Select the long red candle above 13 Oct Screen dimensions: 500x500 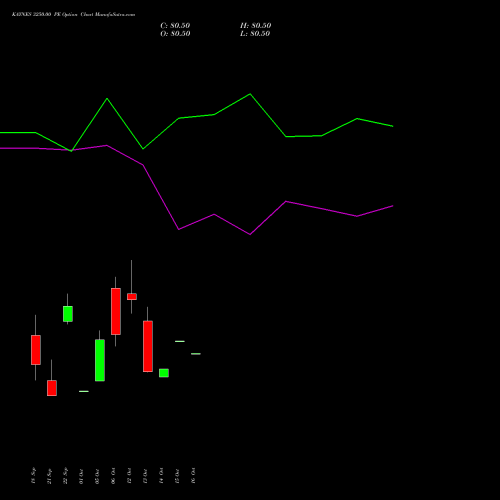[148, 346]
